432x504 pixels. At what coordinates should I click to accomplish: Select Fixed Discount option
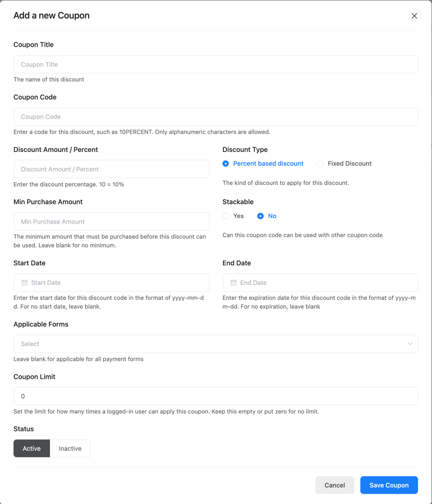click(x=320, y=163)
